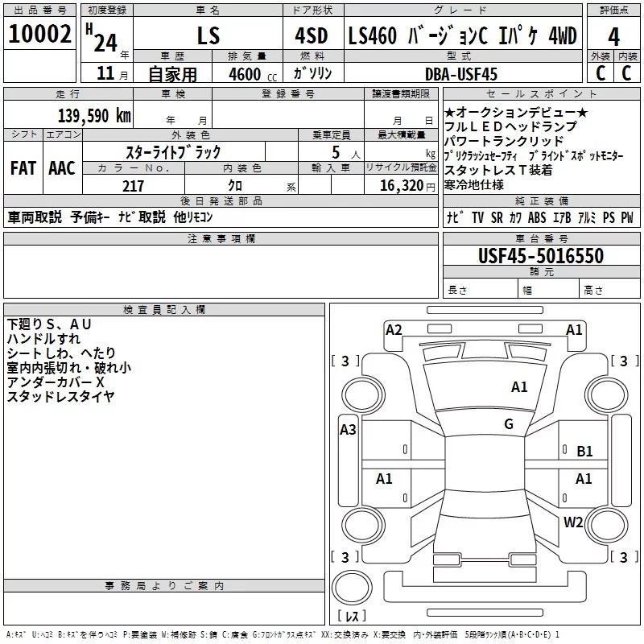Click ブラインドスポットモニター sales point

(576, 155)
